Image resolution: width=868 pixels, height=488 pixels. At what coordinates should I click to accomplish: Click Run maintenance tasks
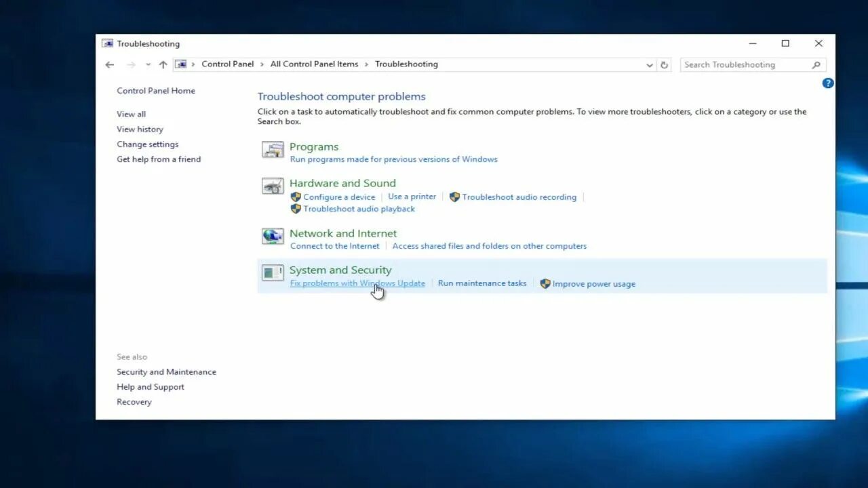click(482, 283)
